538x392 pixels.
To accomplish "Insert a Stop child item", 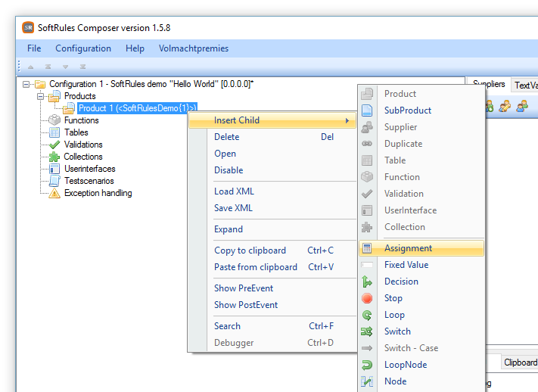I will tap(421, 298).
